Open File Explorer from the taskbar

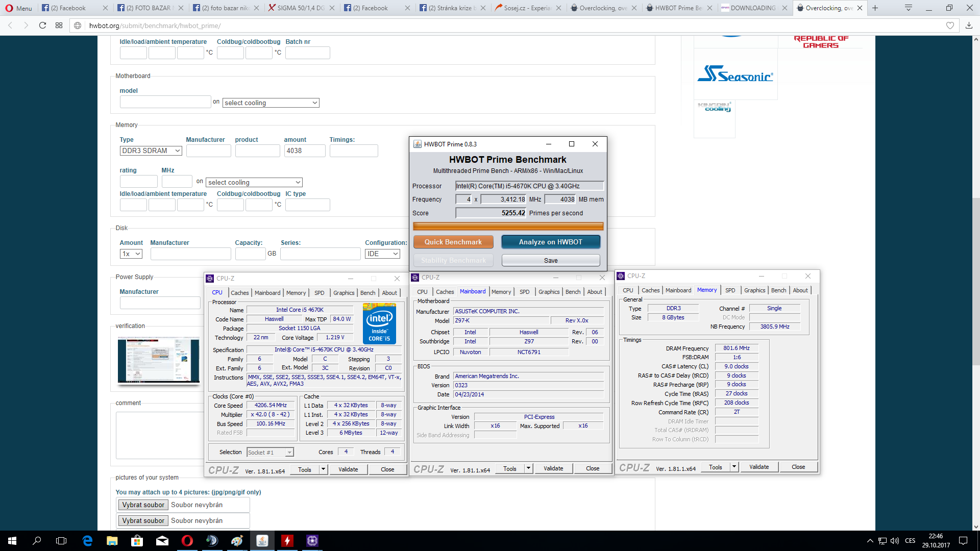point(112,541)
